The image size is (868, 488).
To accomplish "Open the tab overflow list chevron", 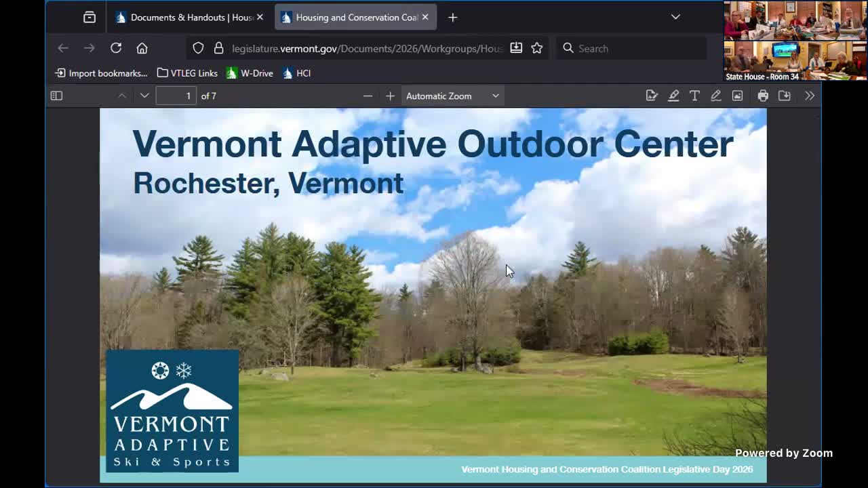I will pos(675,16).
